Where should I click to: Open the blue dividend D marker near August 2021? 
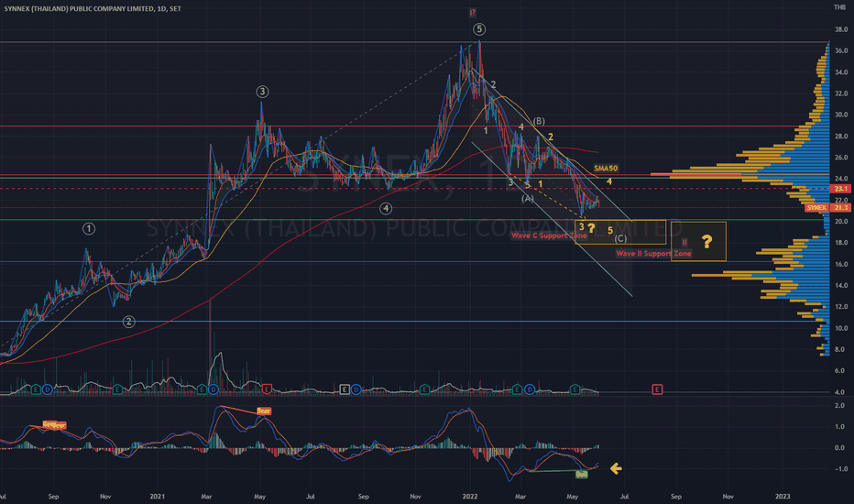click(x=356, y=389)
